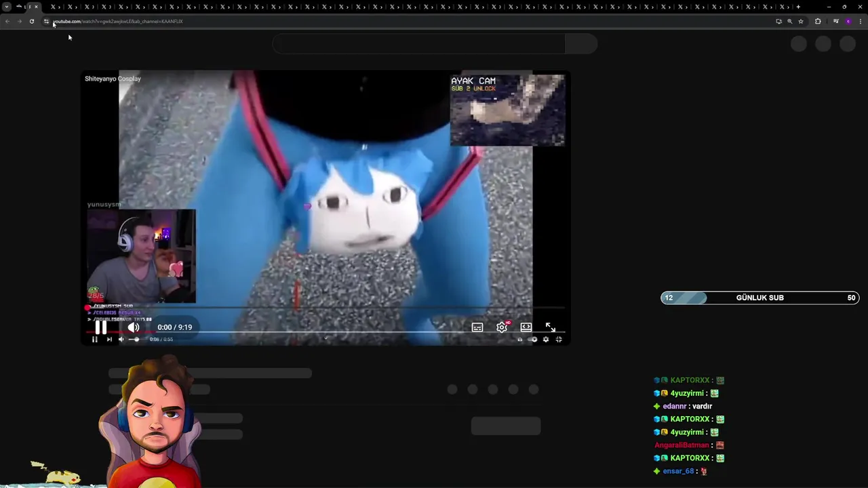Image resolution: width=868 pixels, height=488 pixels.
Task: Click the GÜNLÜK SUB goal bar
Action: pos(760,298)
